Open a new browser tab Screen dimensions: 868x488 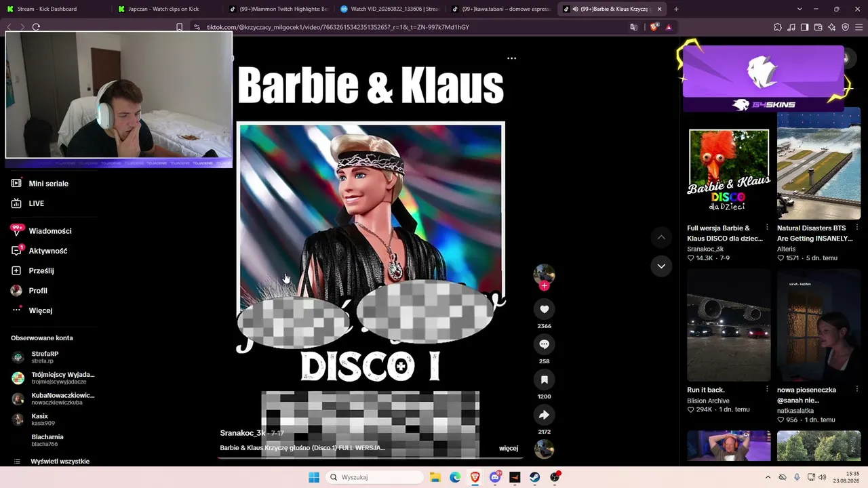coord(676,9)
